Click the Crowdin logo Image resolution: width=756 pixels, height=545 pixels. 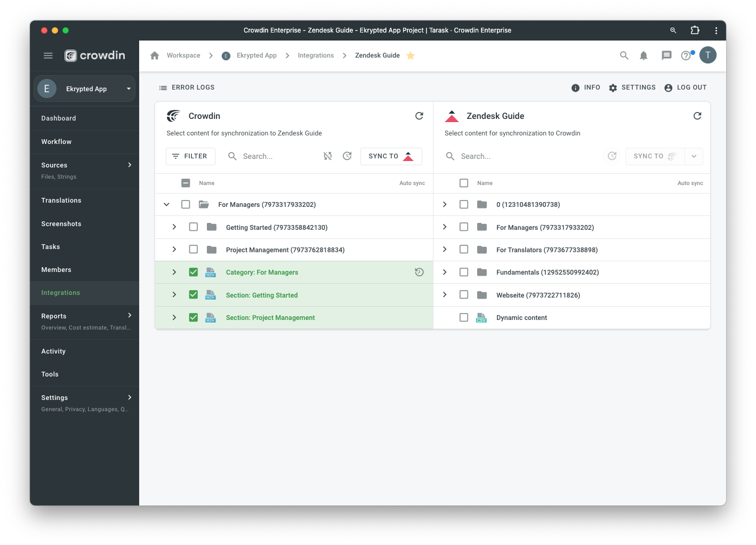tap(95, 55)
